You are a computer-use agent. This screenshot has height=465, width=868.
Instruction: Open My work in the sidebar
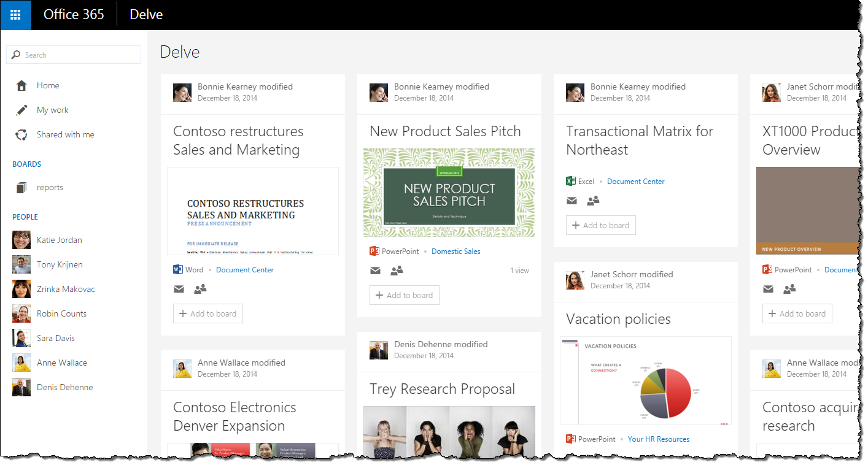[53, 110]
